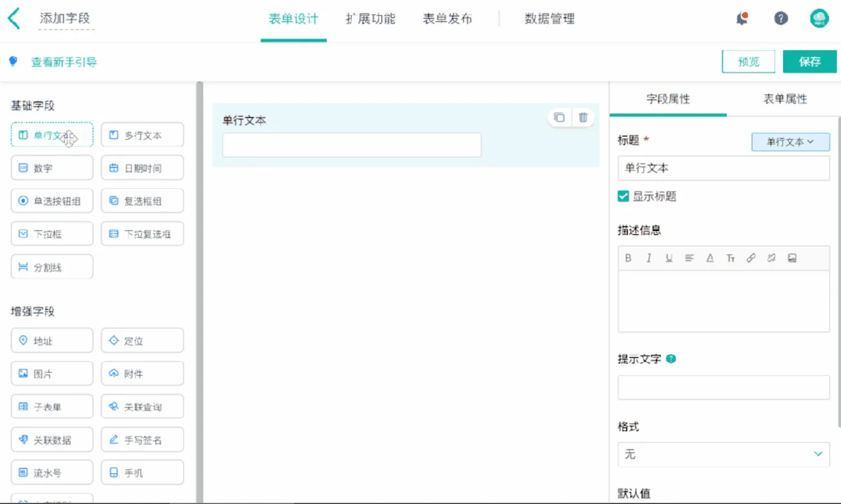Open the 查看新手引导 link
The width and height of the screenshot is (841, 504).
pyautogui.click(x=64, y=62)
